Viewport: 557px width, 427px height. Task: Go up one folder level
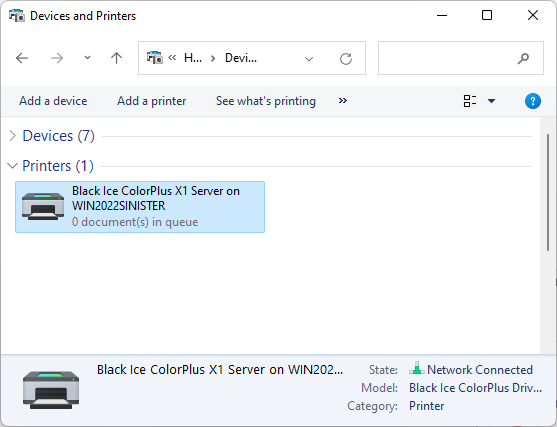(x=116, y=58)
